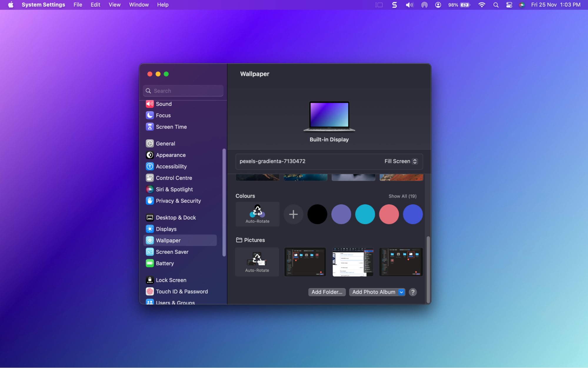This screenshot has height=368, width=588.
Task: Enable Auto-Rotate for Pictures wallpapers
Action: pos(257,262)
